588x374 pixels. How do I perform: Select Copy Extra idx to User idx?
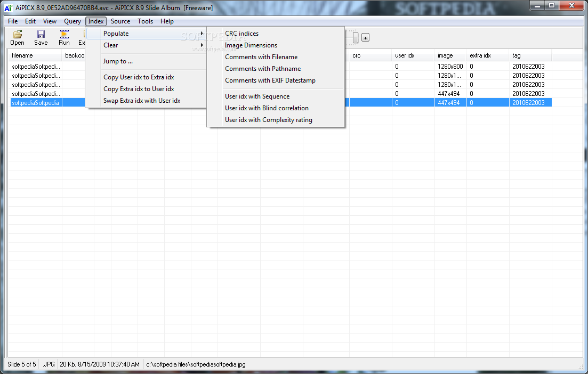click(x=146, y=89)
